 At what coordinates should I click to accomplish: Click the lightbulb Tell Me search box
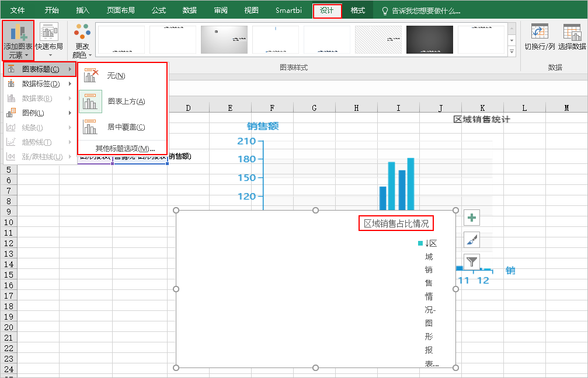pos(421,10)
